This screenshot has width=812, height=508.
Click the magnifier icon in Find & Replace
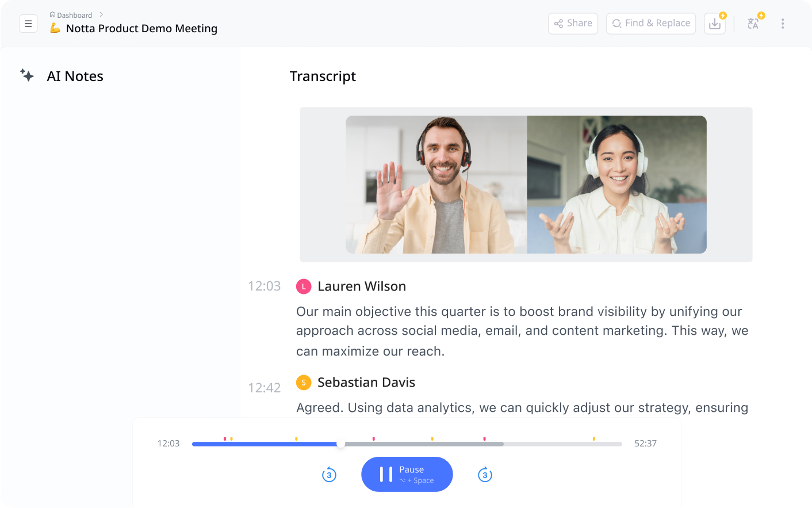point(616,24)
